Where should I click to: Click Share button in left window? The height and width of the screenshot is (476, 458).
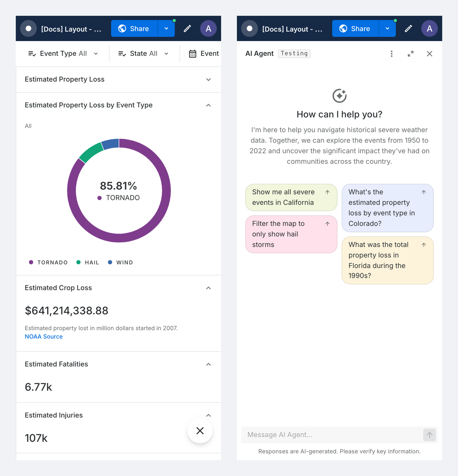tap(134, 29)
